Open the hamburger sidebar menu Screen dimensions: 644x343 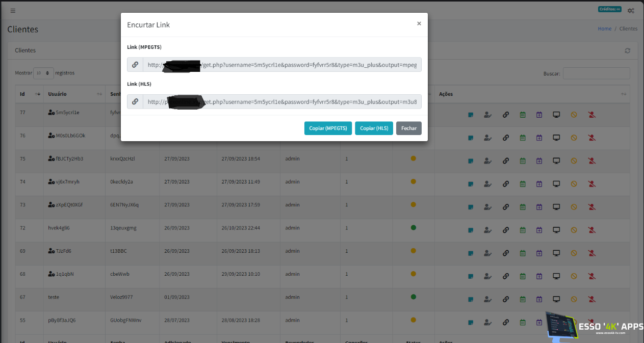pyautogui.click(x=13, y=10)
